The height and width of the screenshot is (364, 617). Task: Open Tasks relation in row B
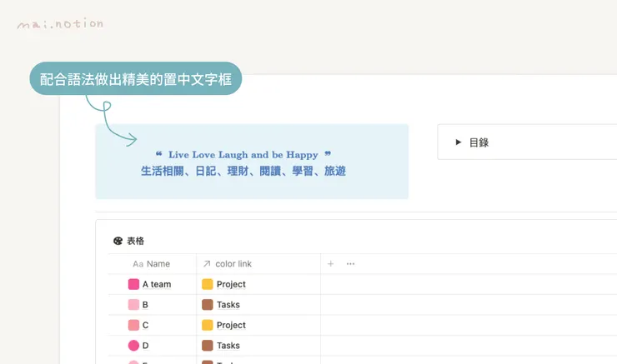click(228, 305)
